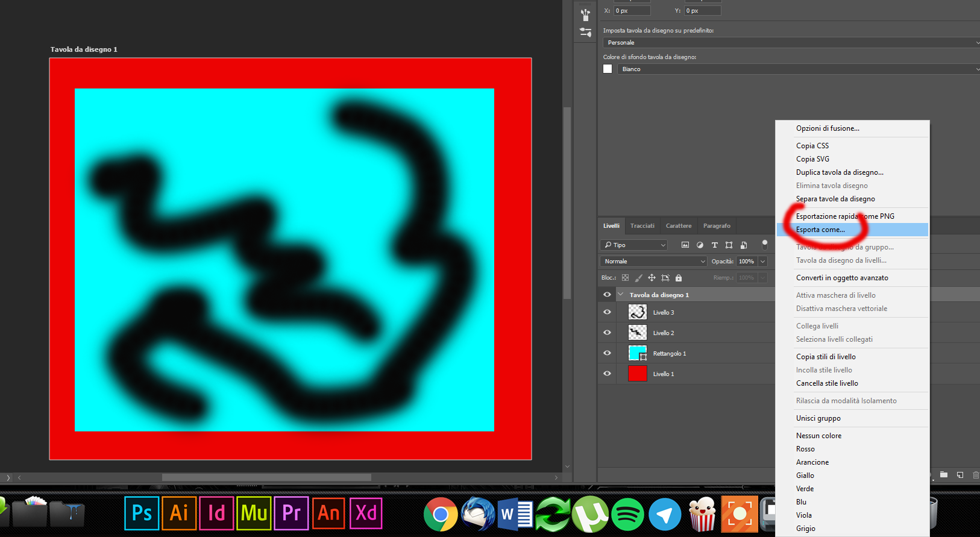Lock artboard auto-nesting icon
The image size is (980, 537).
tap(665, 278)
